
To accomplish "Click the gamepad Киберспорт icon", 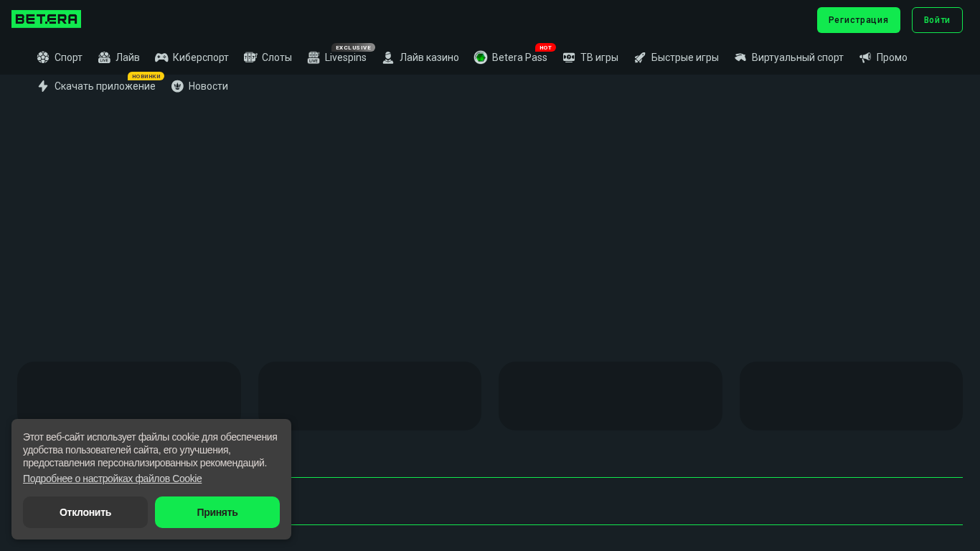I will [x=161, y=57].
